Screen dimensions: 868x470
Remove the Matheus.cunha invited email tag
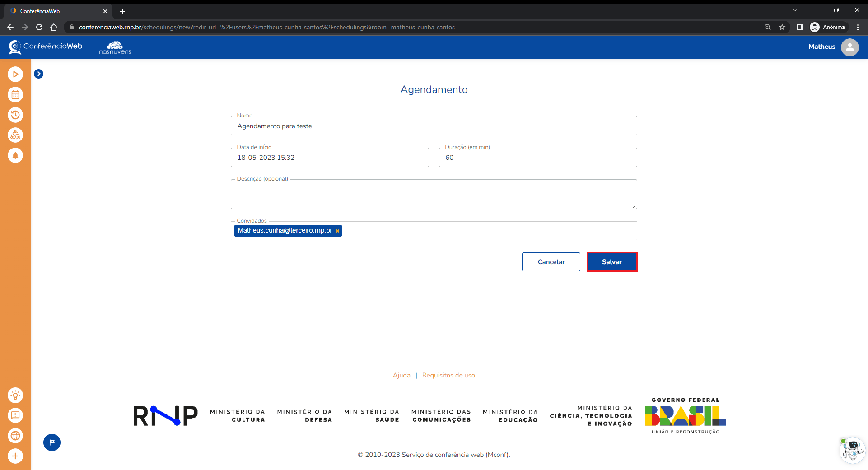click(x=337, y=231)
